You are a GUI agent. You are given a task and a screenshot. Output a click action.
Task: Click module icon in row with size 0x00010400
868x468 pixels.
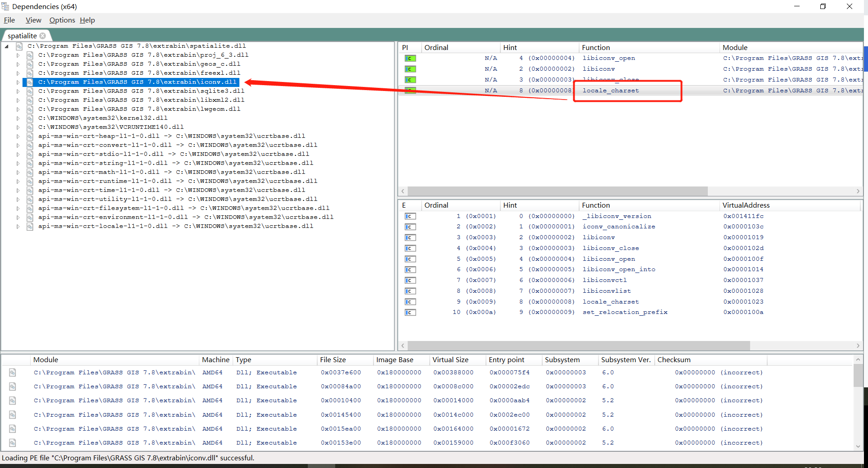click(x=13, y=400)
